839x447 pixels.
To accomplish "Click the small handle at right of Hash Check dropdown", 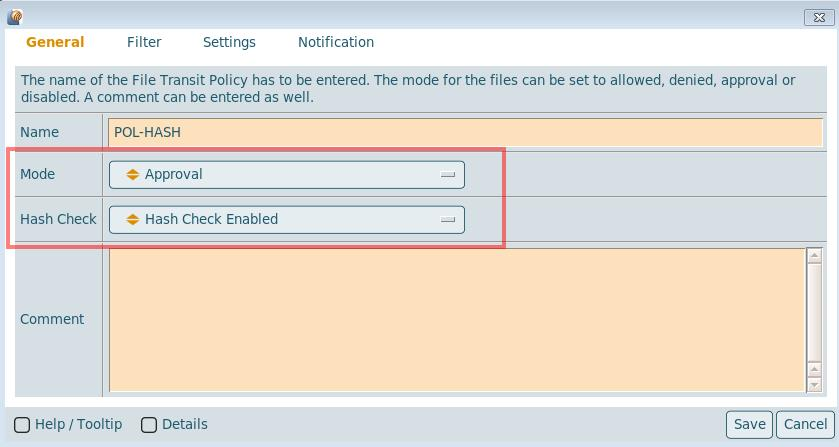I will coord(448,219).
